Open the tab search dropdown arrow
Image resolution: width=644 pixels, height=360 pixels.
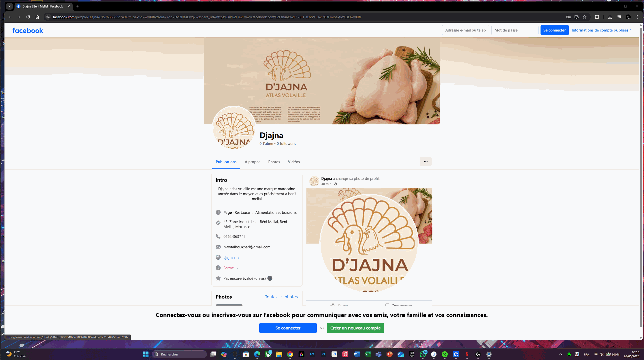9,6
